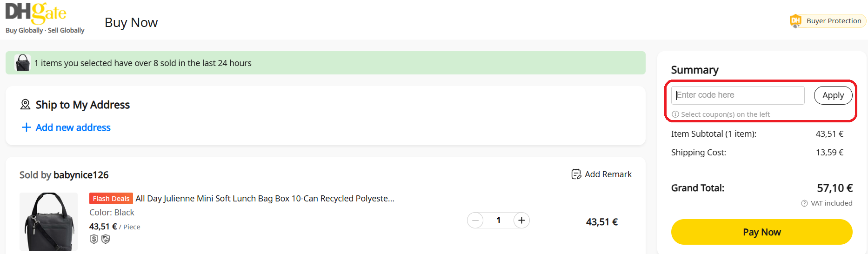
Task: Click the small bag icon in green banner
Action: point(22,63)
